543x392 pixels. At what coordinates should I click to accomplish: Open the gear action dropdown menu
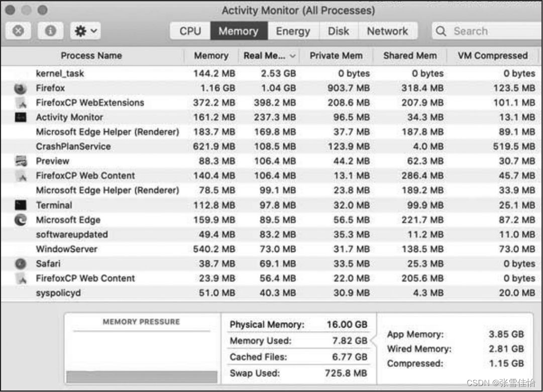(x=85, y=31)
